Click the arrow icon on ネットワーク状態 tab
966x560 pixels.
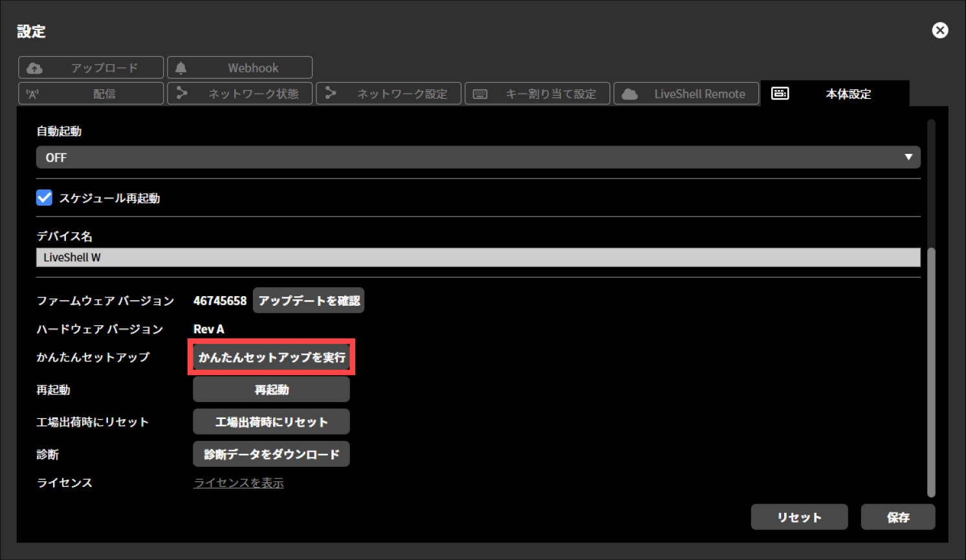click(x=183, y=93)
